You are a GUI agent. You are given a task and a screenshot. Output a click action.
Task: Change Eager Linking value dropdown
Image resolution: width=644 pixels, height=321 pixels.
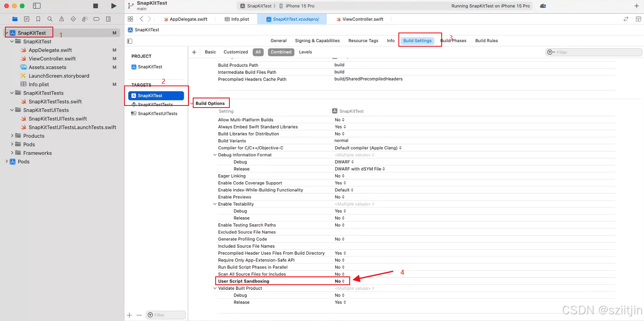tap(340, 176)
